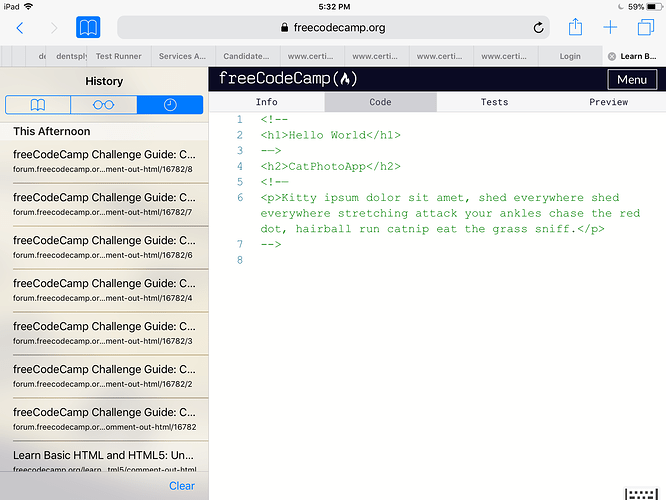This screenshot has width=666, height=500.
Task: Open history entry ending 16782/8
Action: pyautogui.click(x=104, y=161)
